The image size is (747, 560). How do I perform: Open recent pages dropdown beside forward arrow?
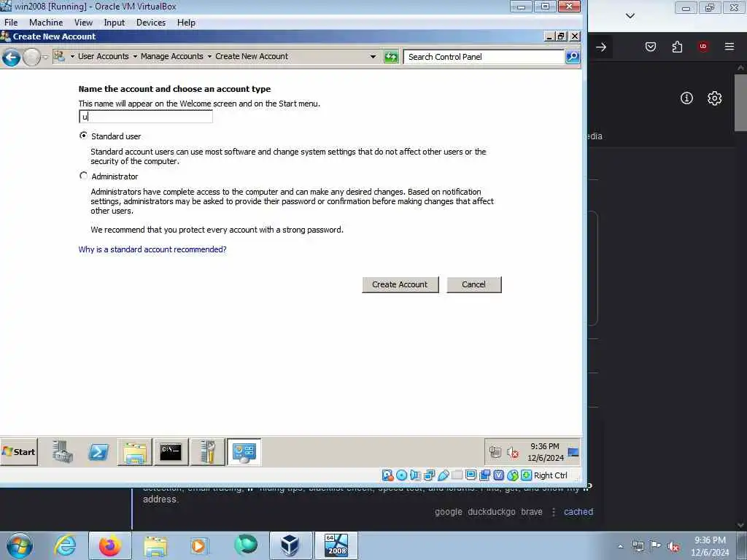[45, 58]
